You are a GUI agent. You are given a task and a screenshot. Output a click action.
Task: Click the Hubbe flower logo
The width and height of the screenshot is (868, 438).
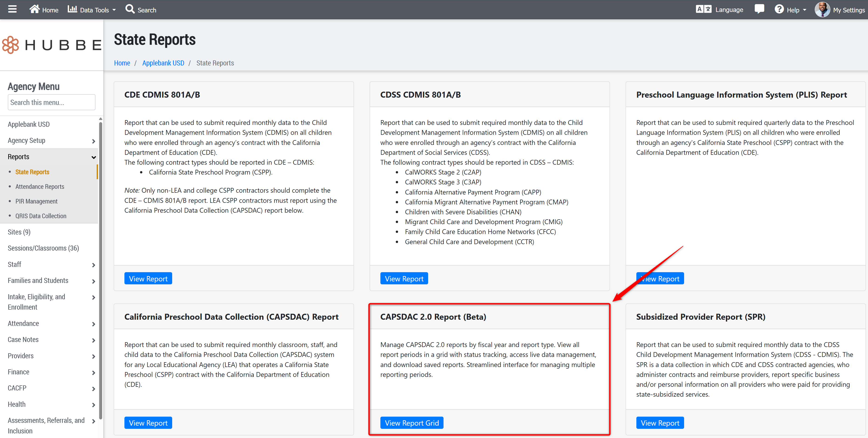click(11, 45)
